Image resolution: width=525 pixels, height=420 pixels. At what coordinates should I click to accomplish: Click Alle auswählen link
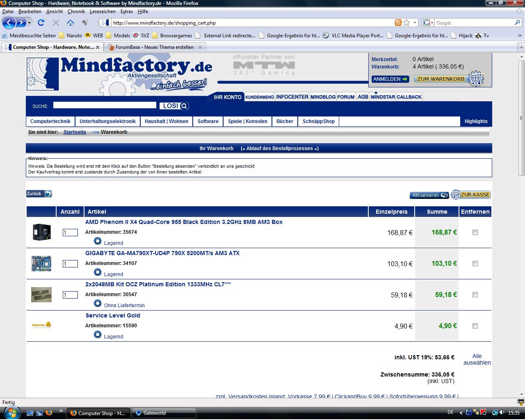477,359
